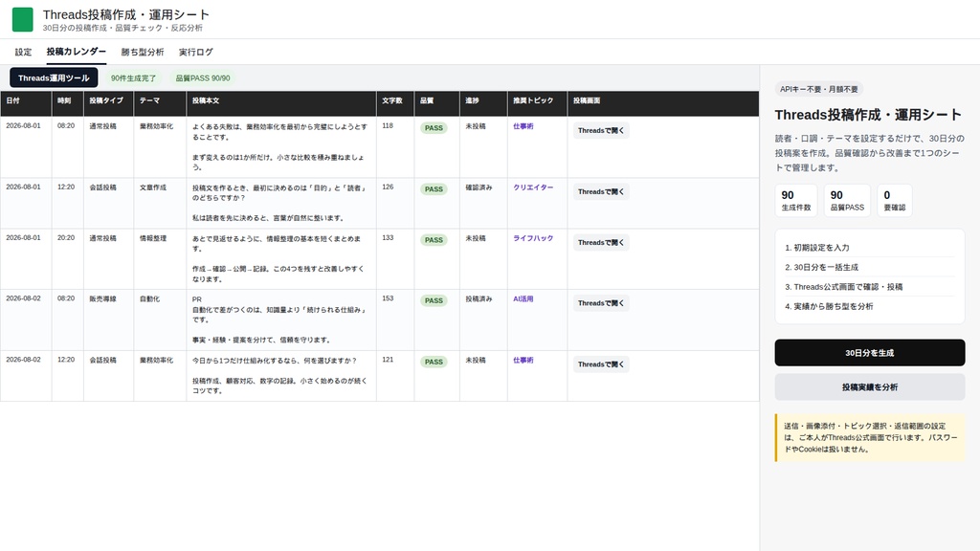Click the 0 要確認 stat card
The width and height of the screenshot is (980, 551).
tap(895, 201)
